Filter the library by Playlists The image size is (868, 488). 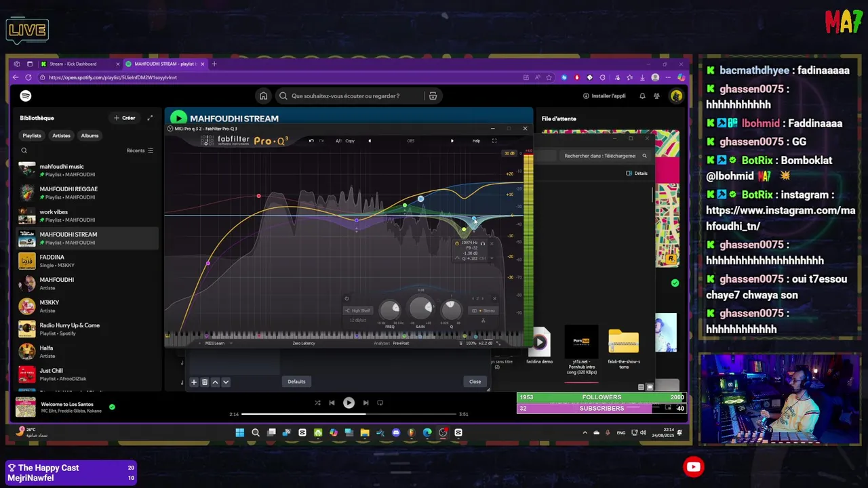(32, 136)
